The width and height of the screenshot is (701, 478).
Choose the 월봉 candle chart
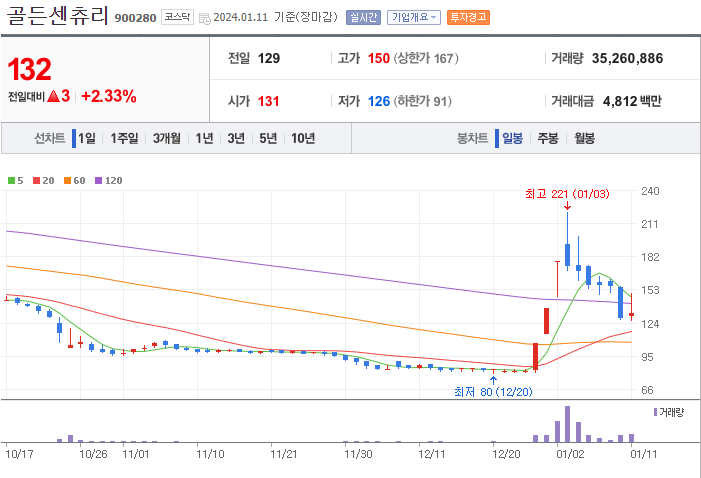[584, 138]
